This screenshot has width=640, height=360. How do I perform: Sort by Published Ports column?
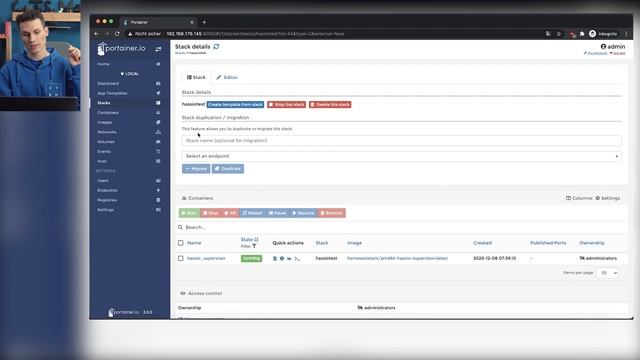[548, 243]
